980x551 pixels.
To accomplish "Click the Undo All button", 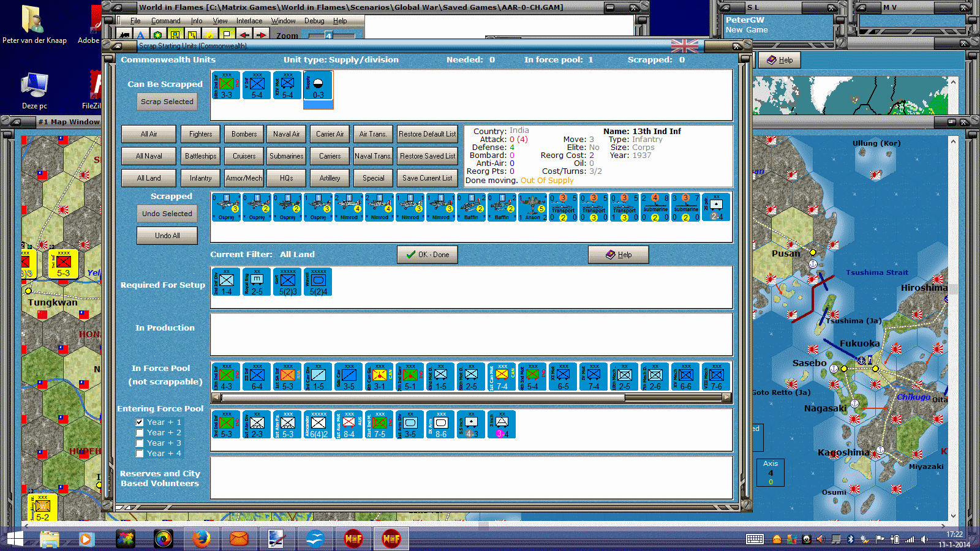I will [167, 236].
